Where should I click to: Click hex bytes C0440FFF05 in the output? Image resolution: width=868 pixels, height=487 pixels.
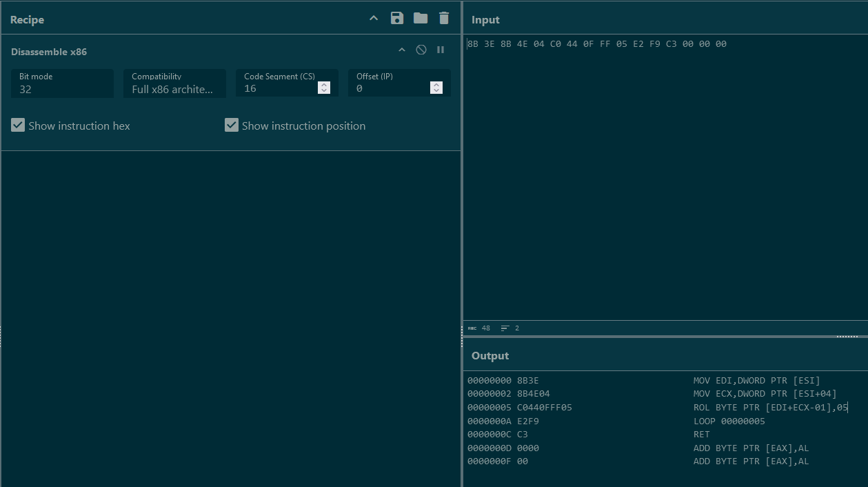click(x=545, y=408)
